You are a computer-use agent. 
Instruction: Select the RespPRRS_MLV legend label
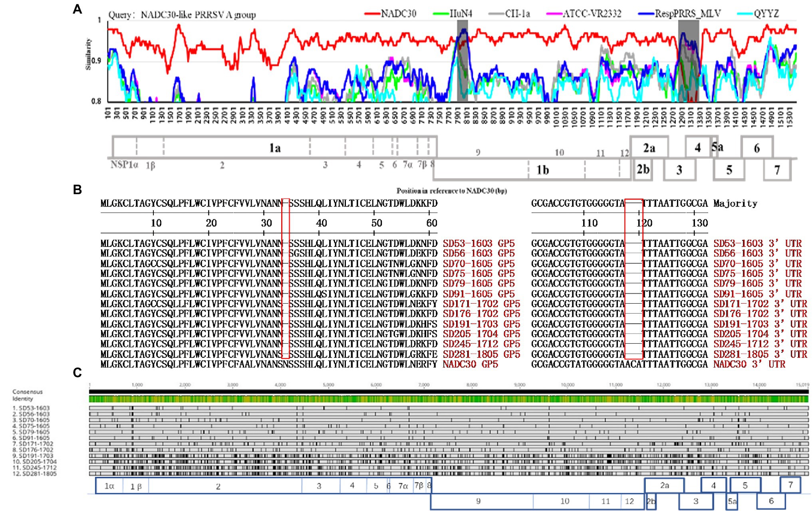(688, 14)
